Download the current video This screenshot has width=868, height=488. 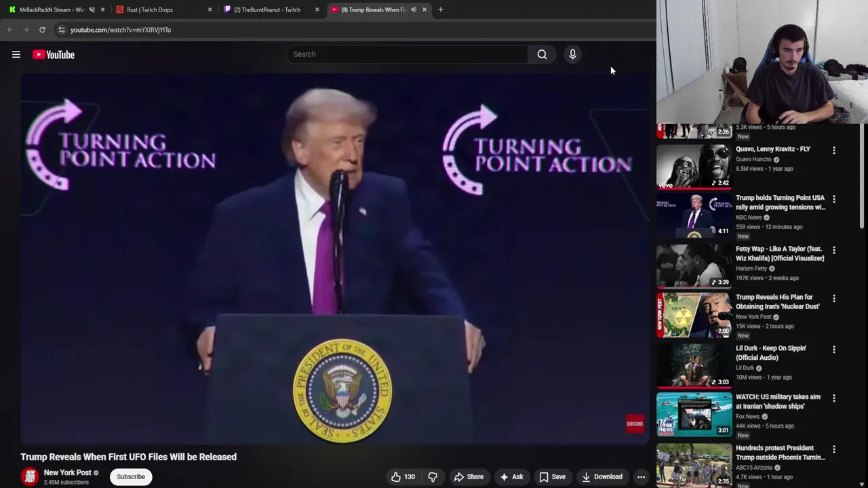[x=602, y=476]
